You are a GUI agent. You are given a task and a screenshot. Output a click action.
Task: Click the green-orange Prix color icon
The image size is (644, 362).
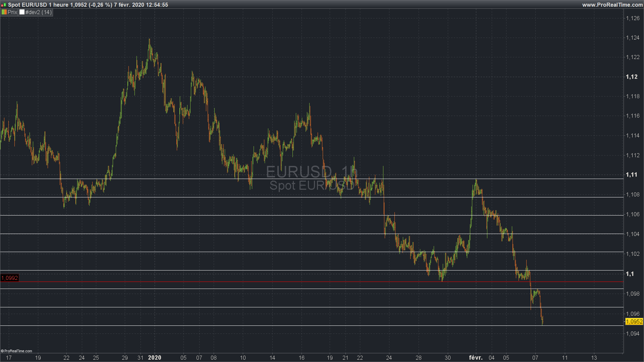coord(4,12)
